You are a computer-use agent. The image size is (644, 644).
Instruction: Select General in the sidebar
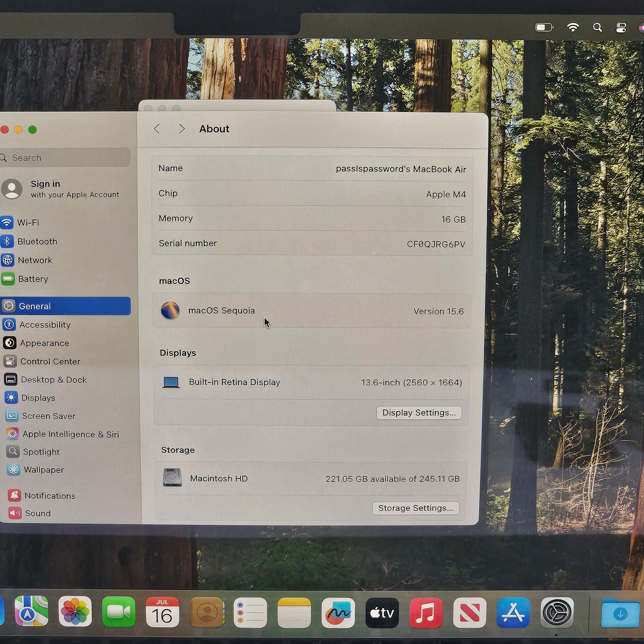coord(66,306)
